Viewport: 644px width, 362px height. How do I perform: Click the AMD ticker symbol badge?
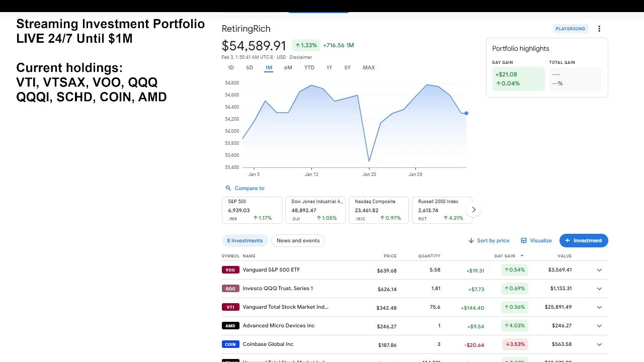[x=230, y=326]
